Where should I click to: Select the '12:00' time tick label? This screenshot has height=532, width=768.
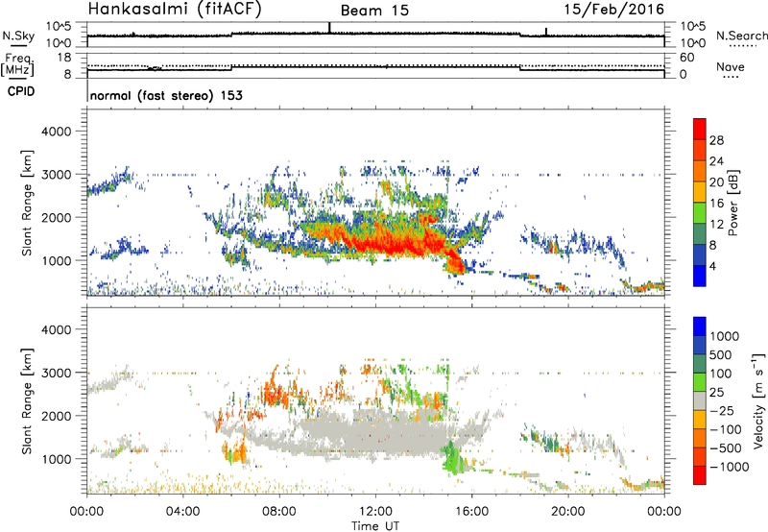point(375,512)
